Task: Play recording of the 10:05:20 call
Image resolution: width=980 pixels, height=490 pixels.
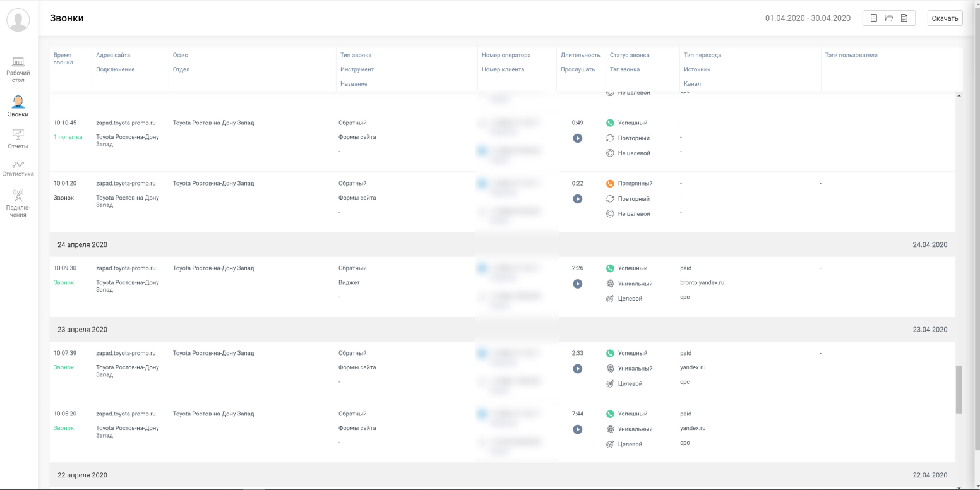Action: (x=577, y=429)
